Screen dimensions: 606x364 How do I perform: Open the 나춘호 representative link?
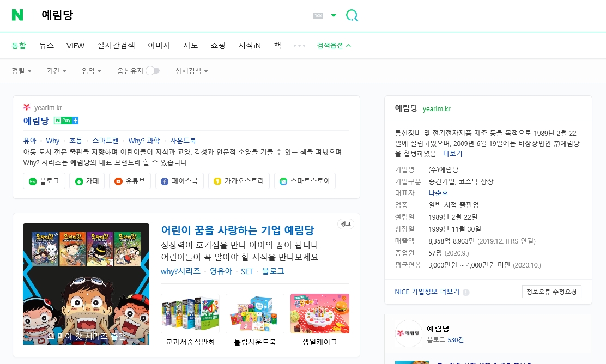[438, 193]
